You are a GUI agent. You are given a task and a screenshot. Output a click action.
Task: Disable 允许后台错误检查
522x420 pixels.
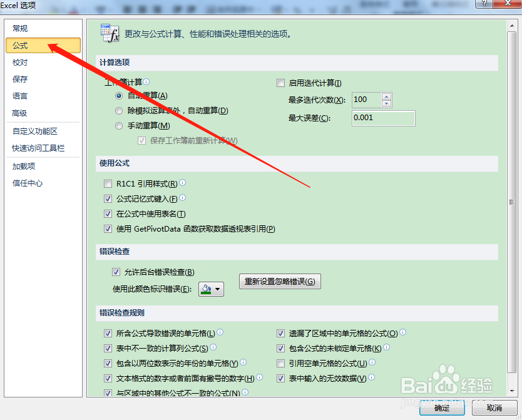(116, 272)
